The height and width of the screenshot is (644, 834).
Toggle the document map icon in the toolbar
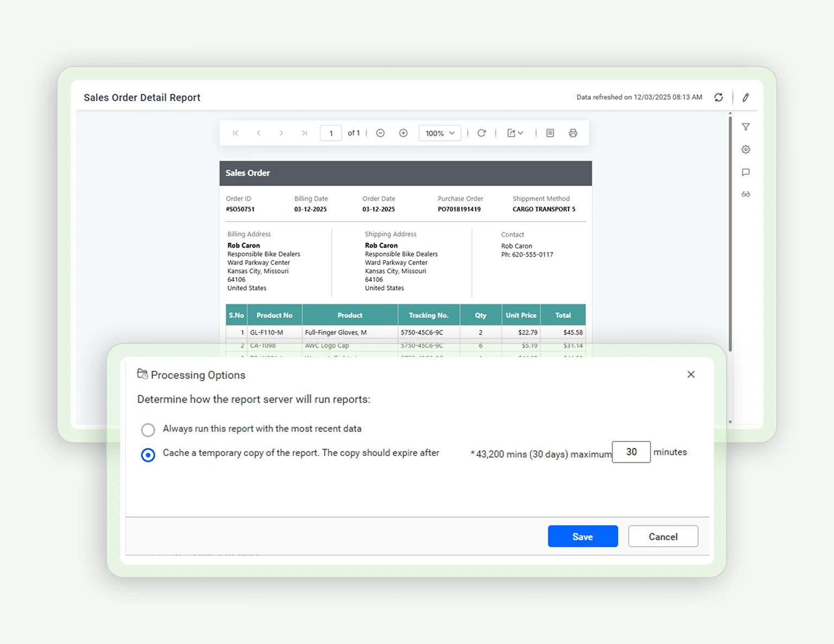click(x=550, y=132)
